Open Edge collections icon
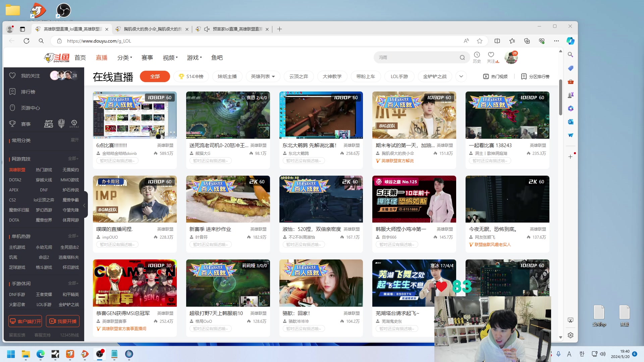The image size is (644, 362). [527, 41]
